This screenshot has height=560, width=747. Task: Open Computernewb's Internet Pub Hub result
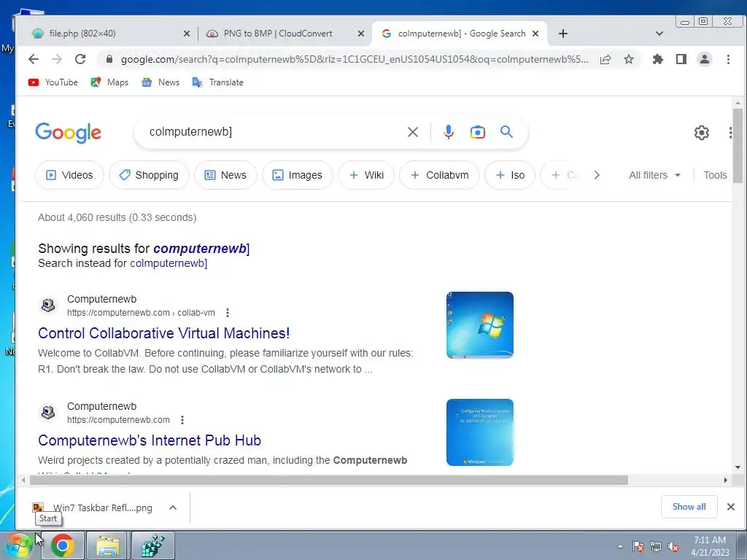coord(150,440)
